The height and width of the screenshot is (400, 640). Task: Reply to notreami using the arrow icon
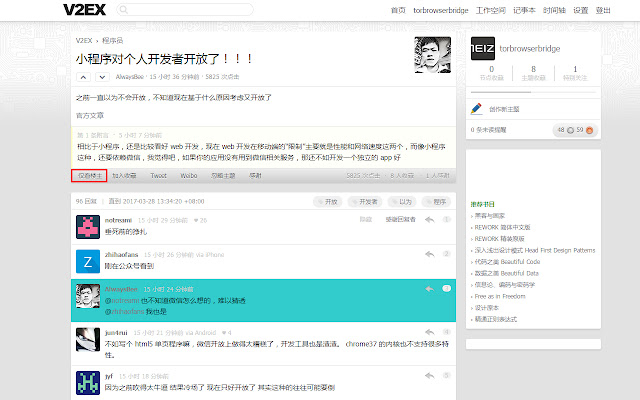(x=429, y=220)
